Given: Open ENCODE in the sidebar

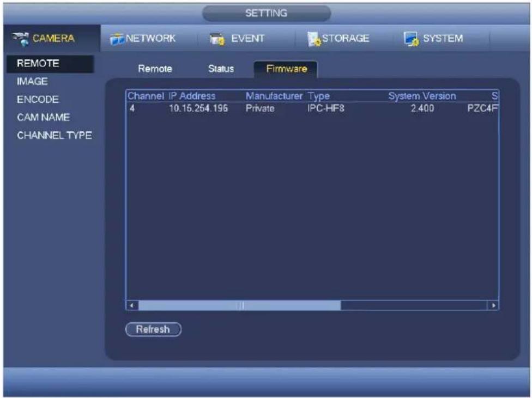Looking at the screenshot, I should tap(38, 100).
